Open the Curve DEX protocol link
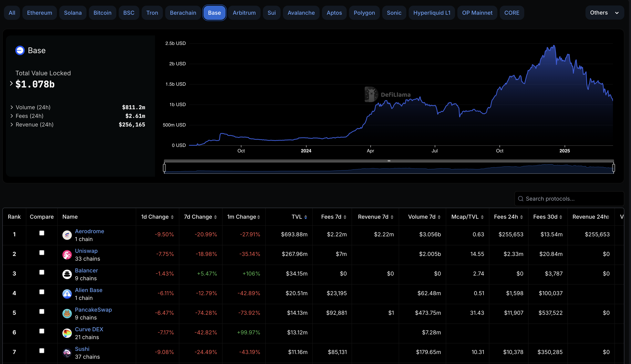 [89, 329]
